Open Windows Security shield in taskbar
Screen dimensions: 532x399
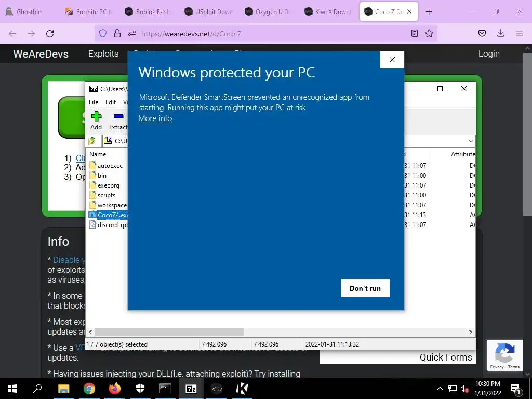tap(140, 389)
